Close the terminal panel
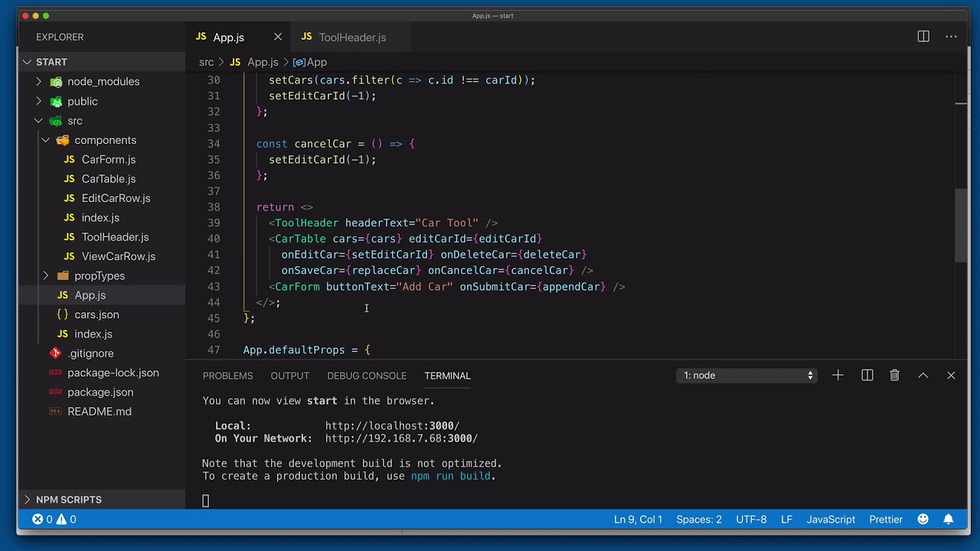This screenshot has height=551, width=980. click(x=951, y=375)
